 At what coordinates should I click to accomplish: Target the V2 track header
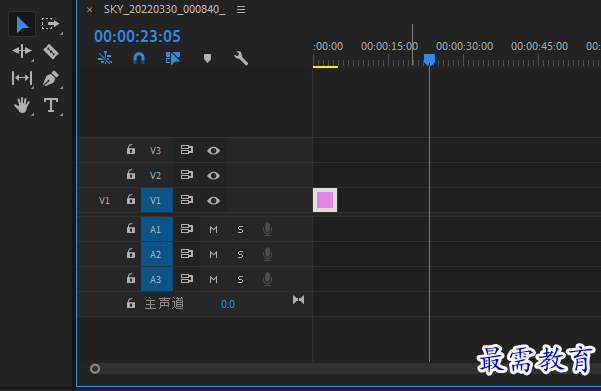tap(155, 176)
